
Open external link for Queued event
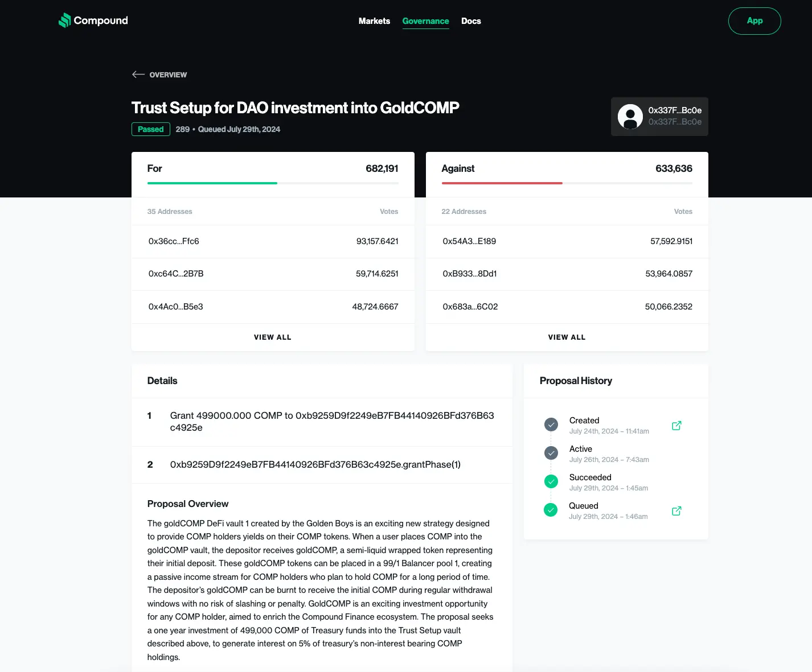pos(676,511)
